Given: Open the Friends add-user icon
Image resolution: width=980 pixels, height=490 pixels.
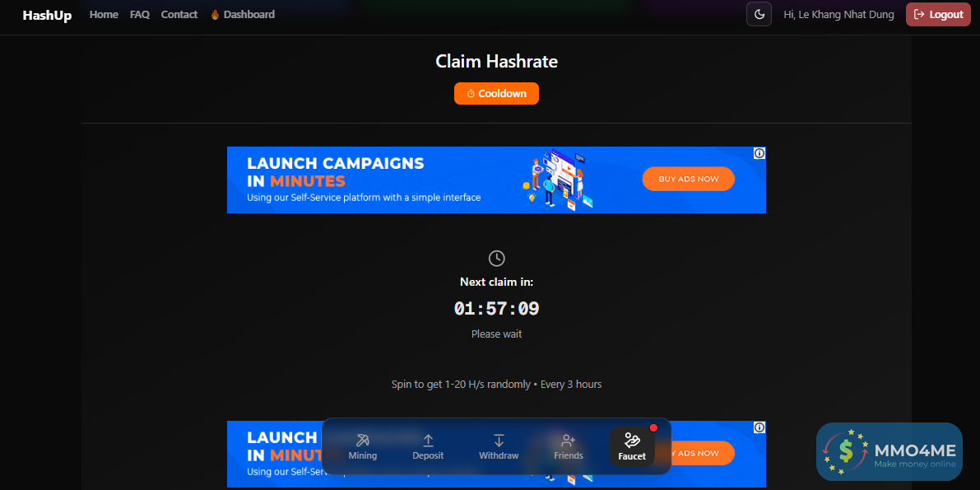Looking at the screenshot, I should click(x=568, y=440).
